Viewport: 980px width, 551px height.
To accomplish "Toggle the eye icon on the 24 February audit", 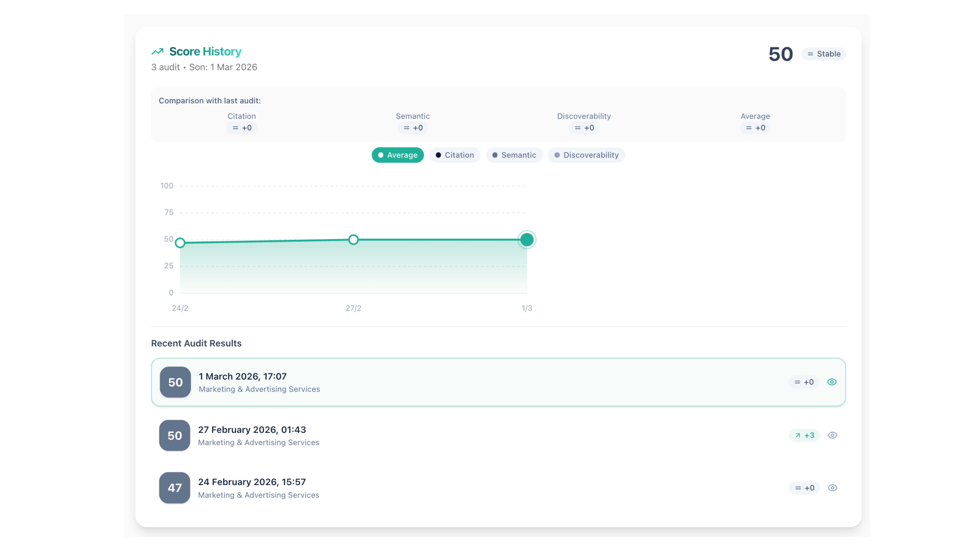I will coord(833,488).
